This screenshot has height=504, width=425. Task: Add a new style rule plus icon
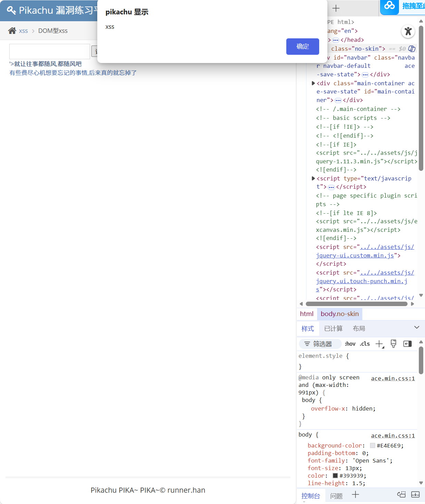[379, 344]
